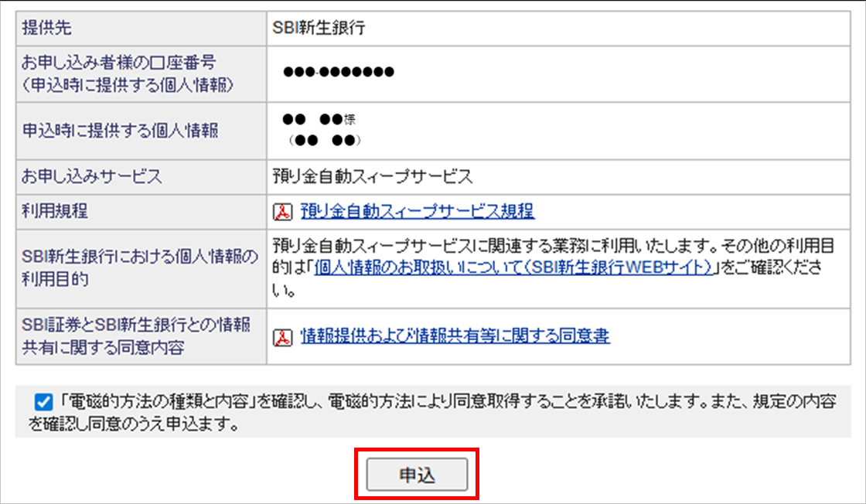Click PDF icon beside 預り金自動スィープサービス規程

(x=283, y=212)
